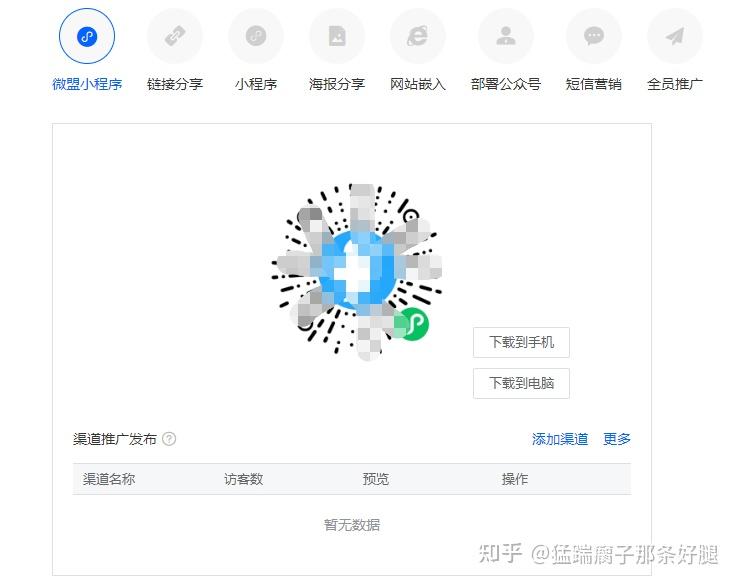737x584 pixels.
Task: Switch to 全员推广 tab label
Action: [x=675, y=84]
